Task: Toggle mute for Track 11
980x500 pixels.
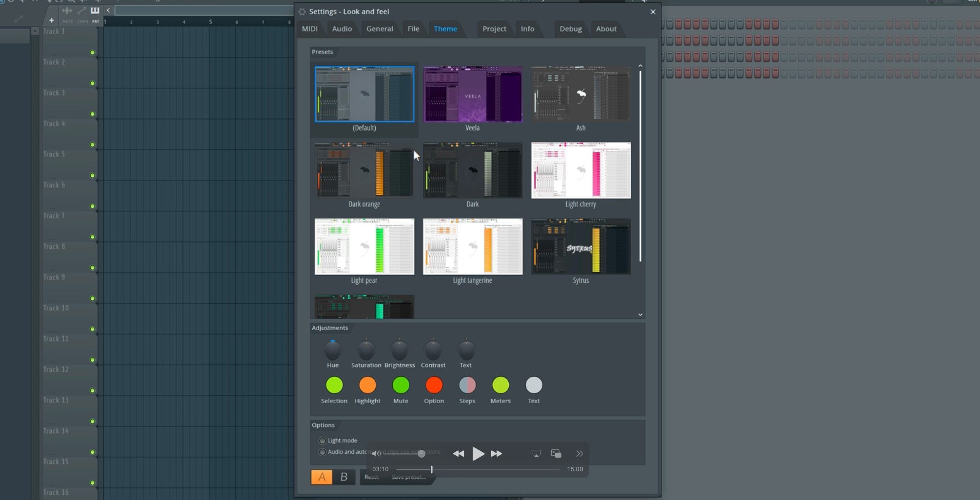Action: (x=92, y=360)
